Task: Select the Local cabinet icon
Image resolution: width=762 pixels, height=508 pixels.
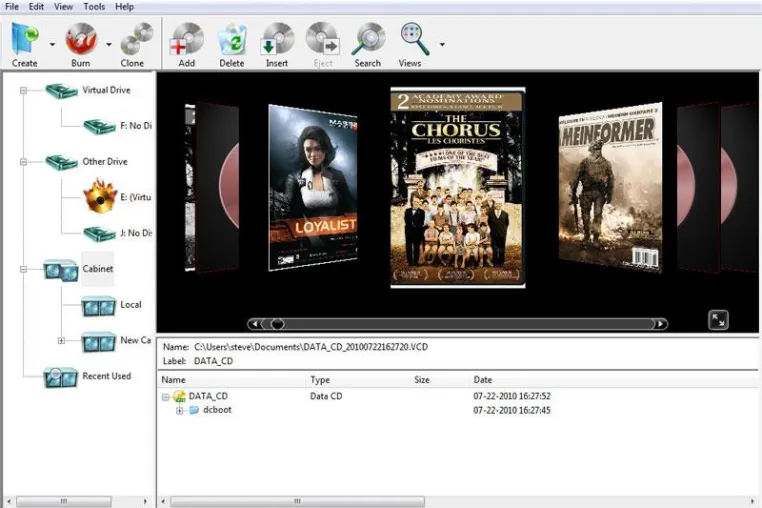Action: (99, 306)
